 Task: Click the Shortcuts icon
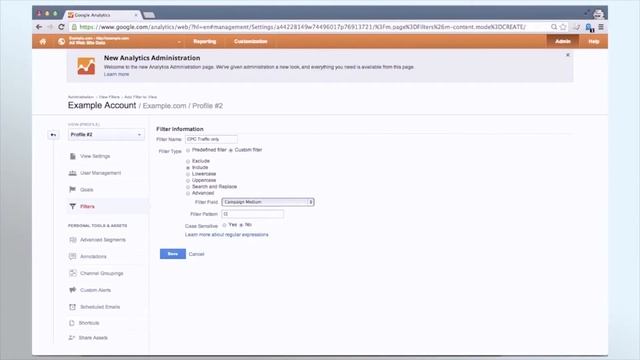click(72, 323)
